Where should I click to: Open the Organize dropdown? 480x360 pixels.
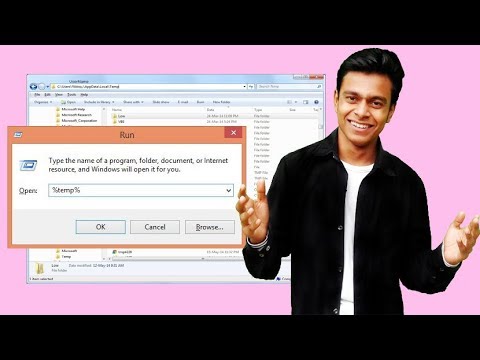point(43,102)
